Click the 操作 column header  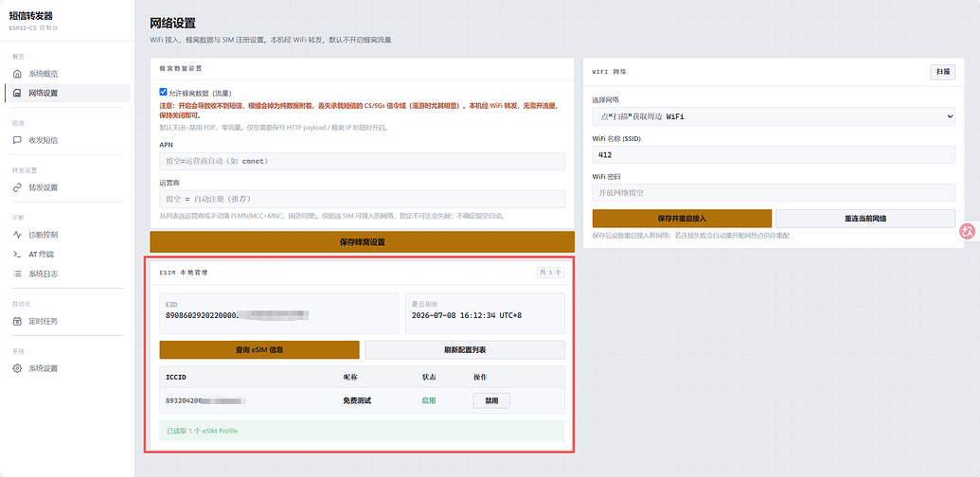pyautogui.click(x=481, y=378)
